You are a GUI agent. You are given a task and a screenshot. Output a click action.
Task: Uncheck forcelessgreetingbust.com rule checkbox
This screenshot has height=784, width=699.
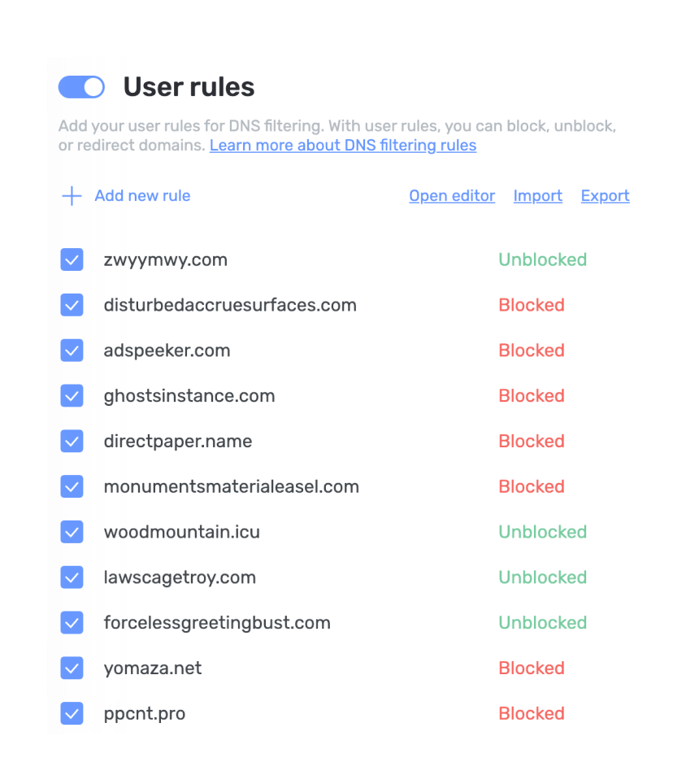[72, 622]
